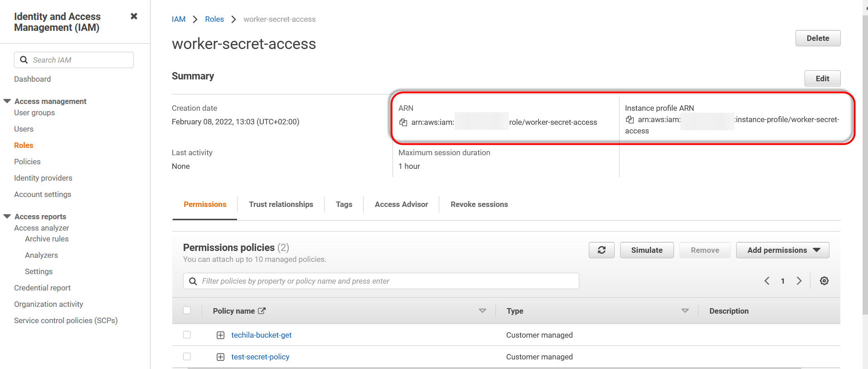868x369 pixels.
Task: Go to next page of policies
Action: [x=799, y=281]
